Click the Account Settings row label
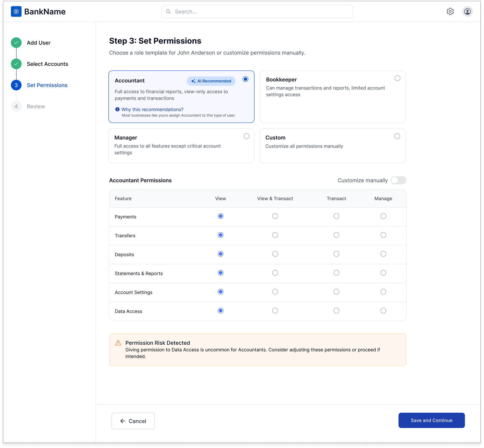 [x=133, y=292]
